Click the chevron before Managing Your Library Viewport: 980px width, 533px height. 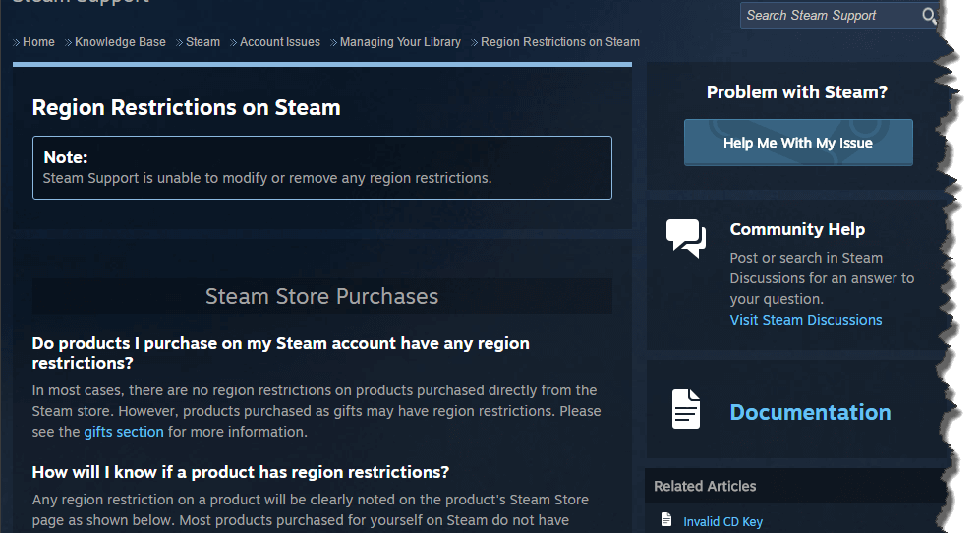click(x=333, y=42)
